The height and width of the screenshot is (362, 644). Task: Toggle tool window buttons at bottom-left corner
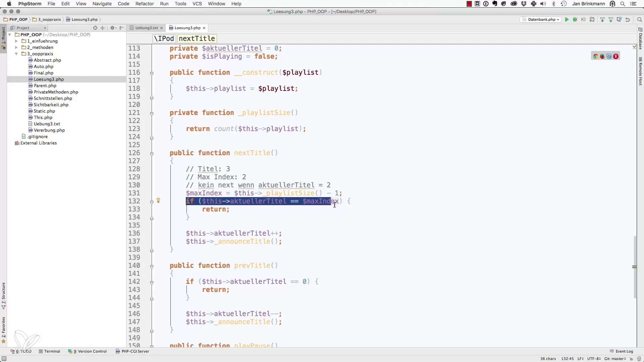[x=4, y=359]
